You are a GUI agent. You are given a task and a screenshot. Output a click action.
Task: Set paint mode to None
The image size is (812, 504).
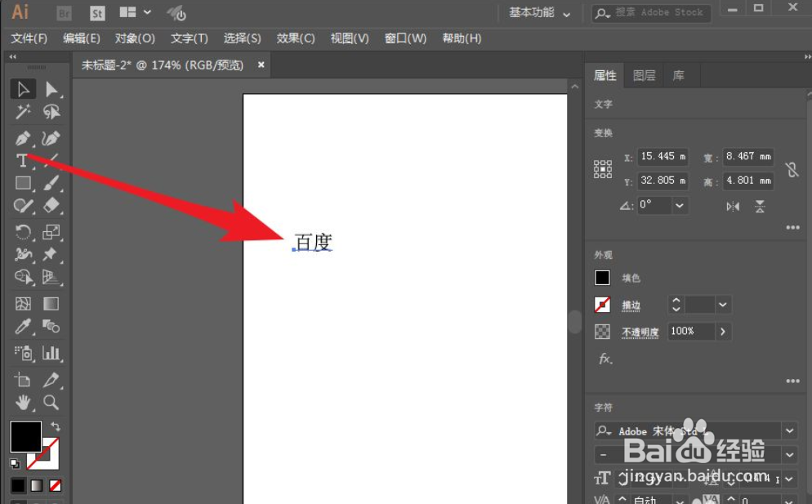(x=56, y=485)
